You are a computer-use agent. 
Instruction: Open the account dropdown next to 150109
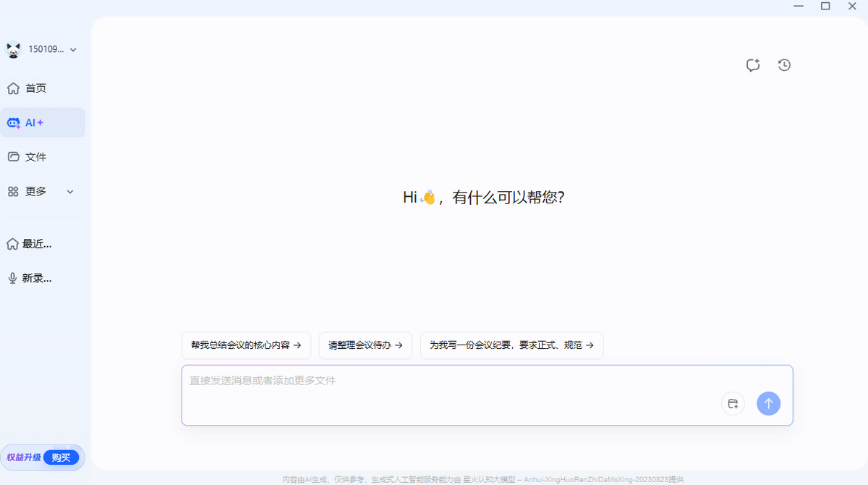coord(73,49)
